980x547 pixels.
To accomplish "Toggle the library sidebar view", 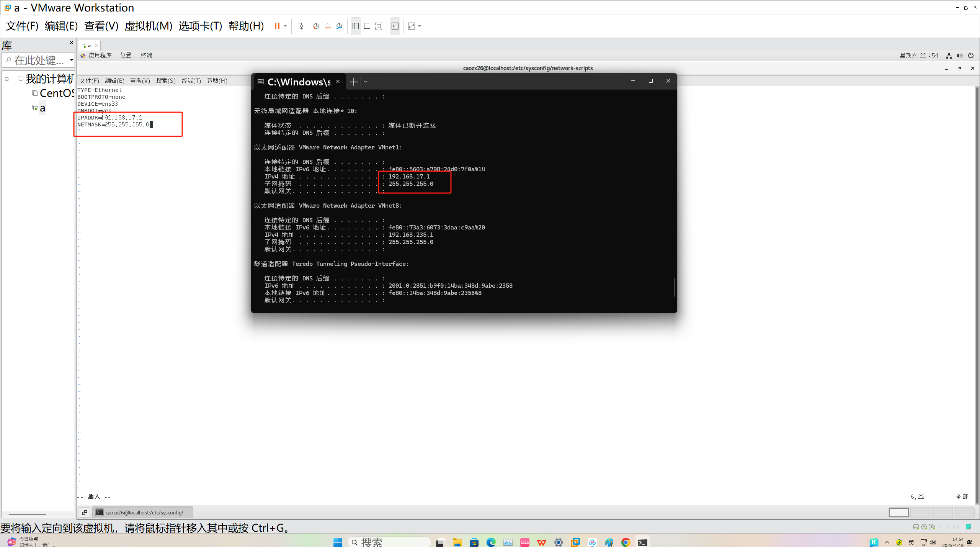I will coord(355,26).
